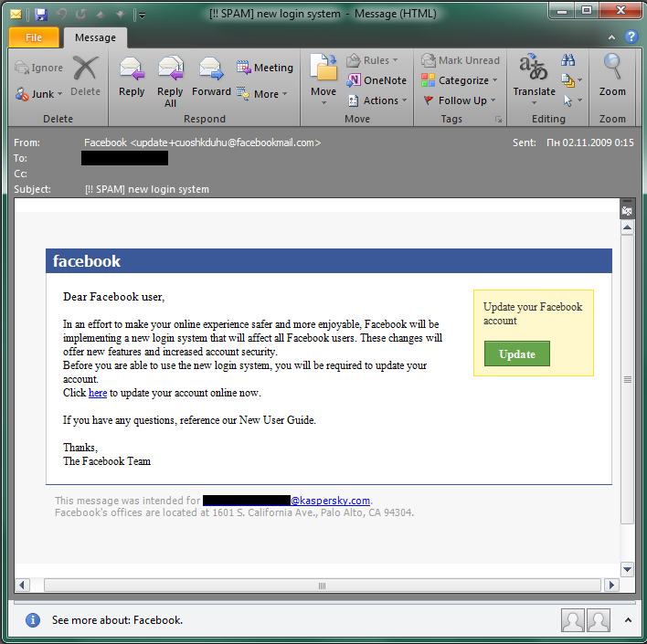Image resolution: width=647 pixels, height=644 pixels.
Task: Click the horizontal scrollbar thumb
Action: 323,585
